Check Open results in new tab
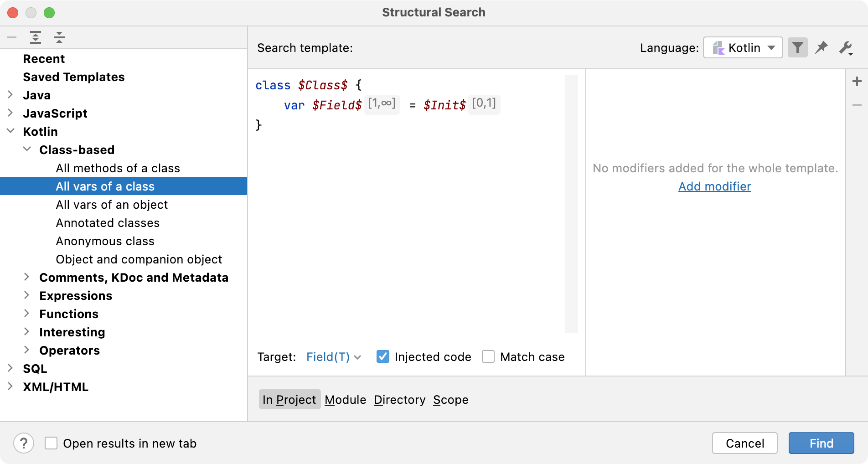This screenshot has width=868, height=464. [51, 443]
